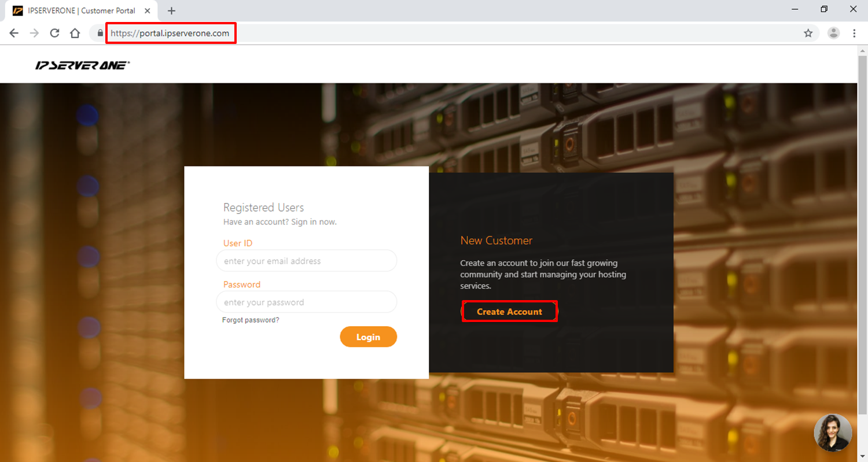This screenshot has height=462, width=868.
Task: Open a new tab with the plus button
Action: click(x=171, y=11)
